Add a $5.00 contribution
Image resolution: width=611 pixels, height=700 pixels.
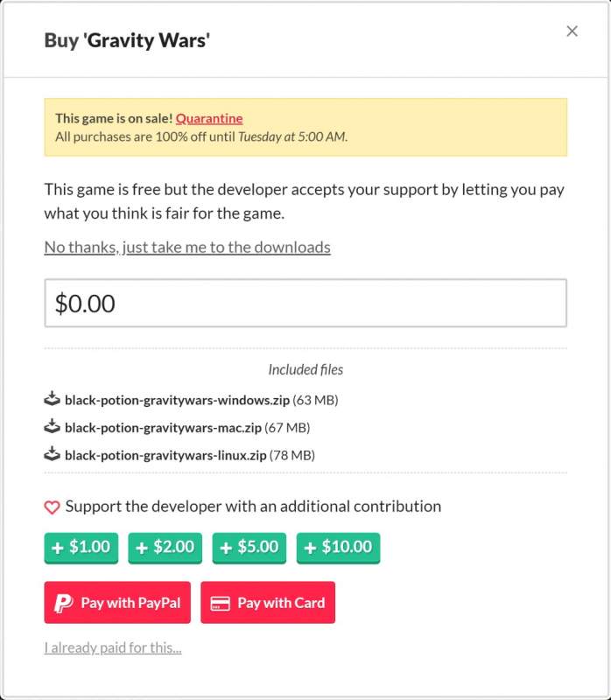(249, 548)
